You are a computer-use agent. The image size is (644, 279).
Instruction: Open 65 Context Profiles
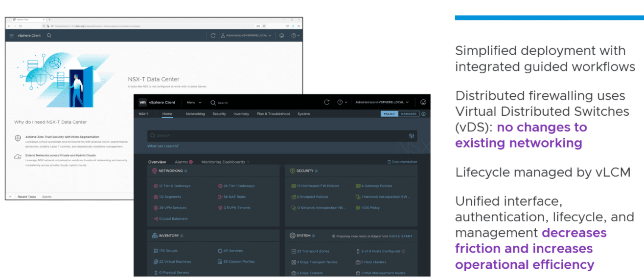pyautogui.click(x=236, y=262)
